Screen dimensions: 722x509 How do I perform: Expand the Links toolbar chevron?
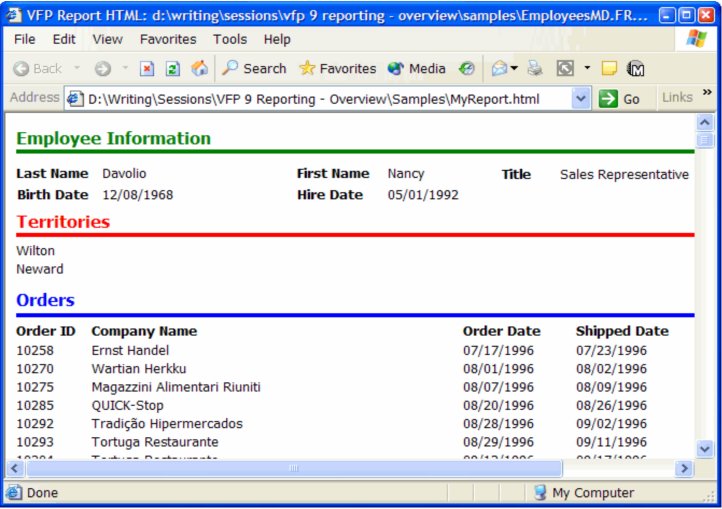(x=707, y=92)
